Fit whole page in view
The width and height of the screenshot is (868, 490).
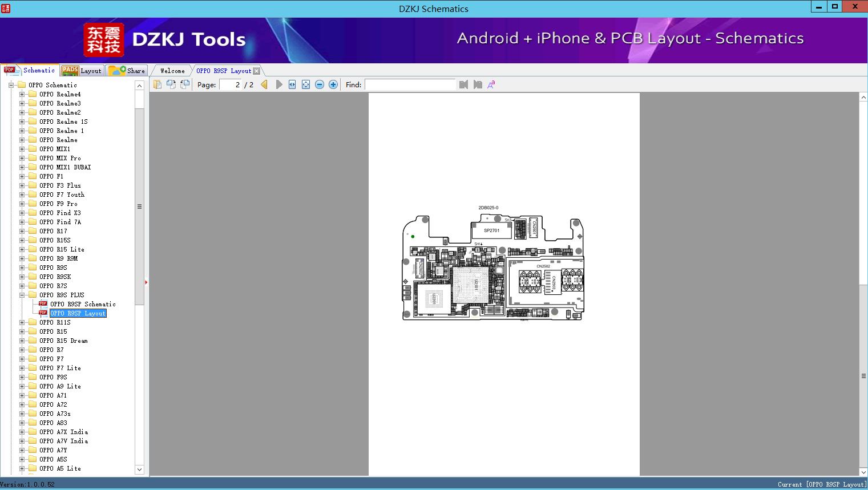(x=306, y=84)
